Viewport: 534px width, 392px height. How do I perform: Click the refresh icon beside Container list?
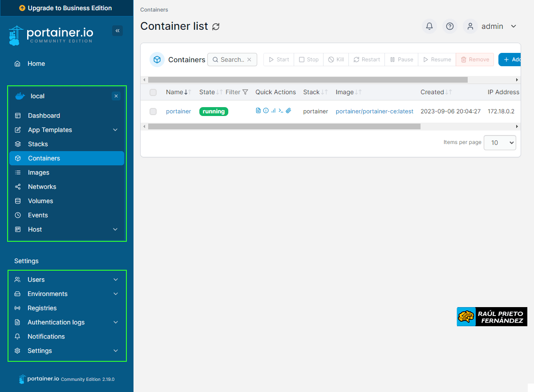[216, 27]
